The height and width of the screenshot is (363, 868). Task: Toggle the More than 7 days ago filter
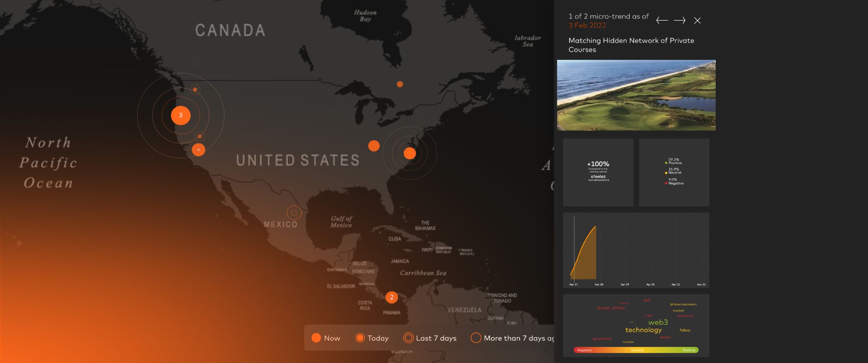point(512,338)
